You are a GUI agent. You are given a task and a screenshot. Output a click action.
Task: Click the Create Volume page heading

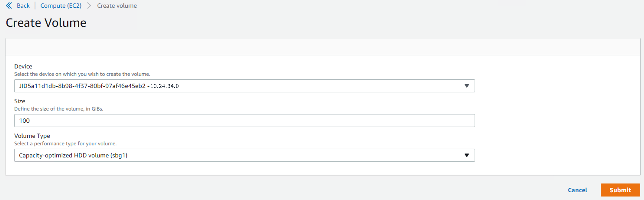click(x=46, y=23)
